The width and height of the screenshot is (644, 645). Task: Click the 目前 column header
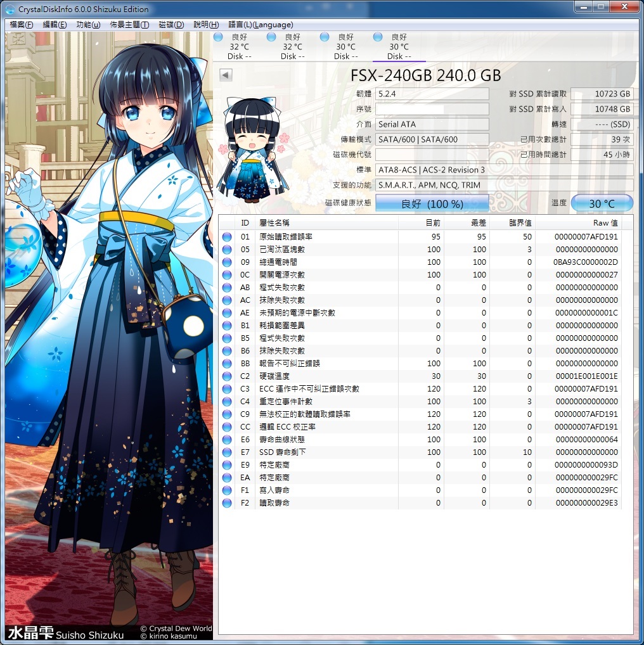(x=421, y=223)
